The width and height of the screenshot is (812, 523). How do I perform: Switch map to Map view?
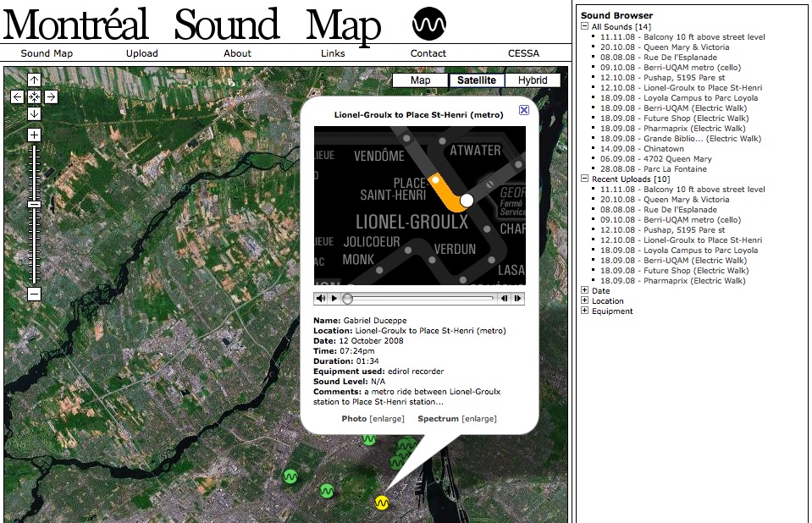420,80
